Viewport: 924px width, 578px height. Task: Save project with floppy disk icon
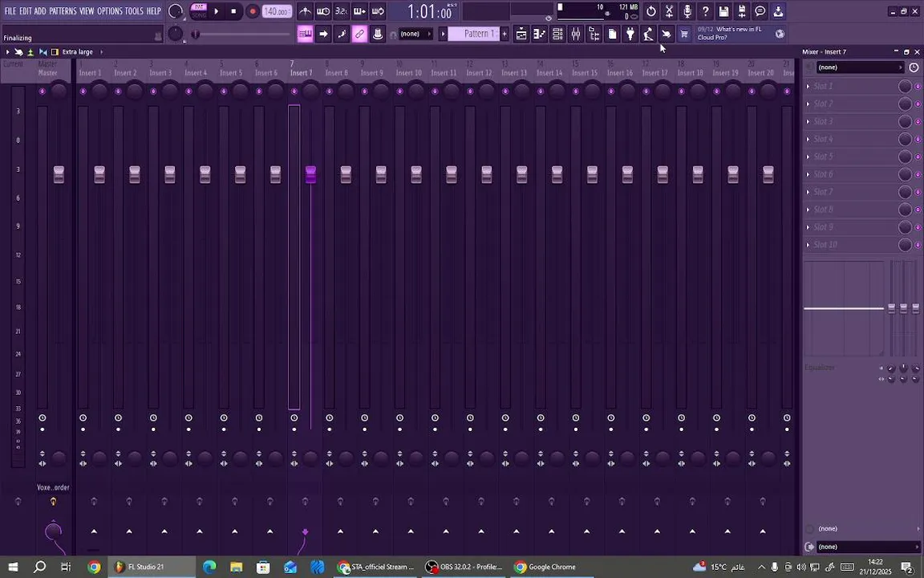[x=723, y=11]
